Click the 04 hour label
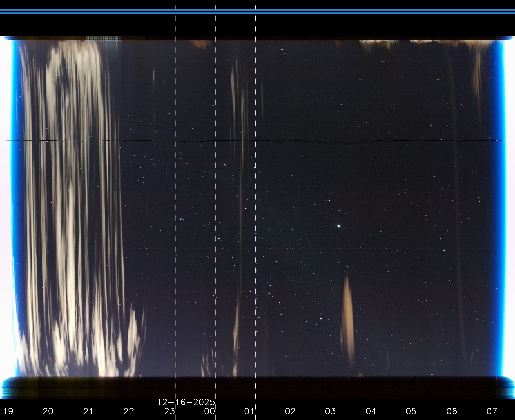The width and height of the screenshot is (515, 420). [x=371, y=411]
